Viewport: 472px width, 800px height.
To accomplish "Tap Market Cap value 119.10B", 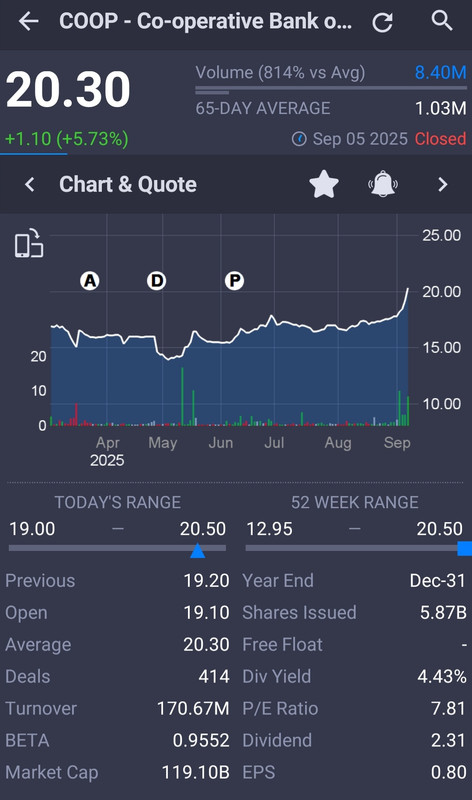I will click(195, 772).
